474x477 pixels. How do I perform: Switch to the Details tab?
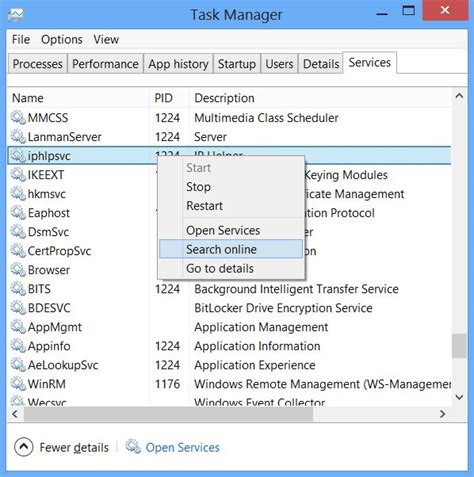tap(321, 64)
